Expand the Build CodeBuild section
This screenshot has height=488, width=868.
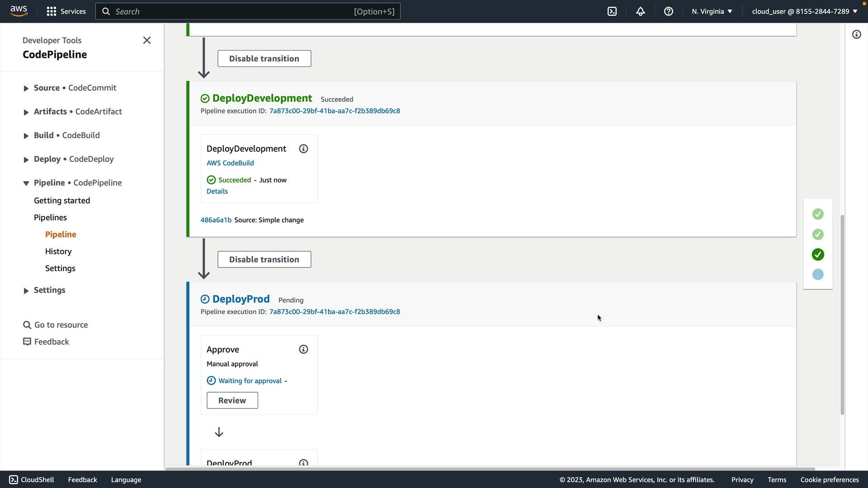26,136
